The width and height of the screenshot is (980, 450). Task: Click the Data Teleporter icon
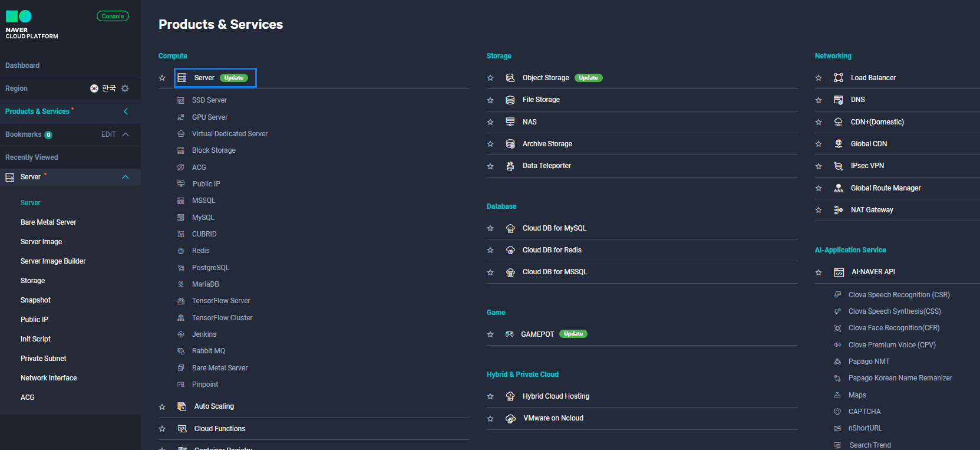click(x=510, y=166)
